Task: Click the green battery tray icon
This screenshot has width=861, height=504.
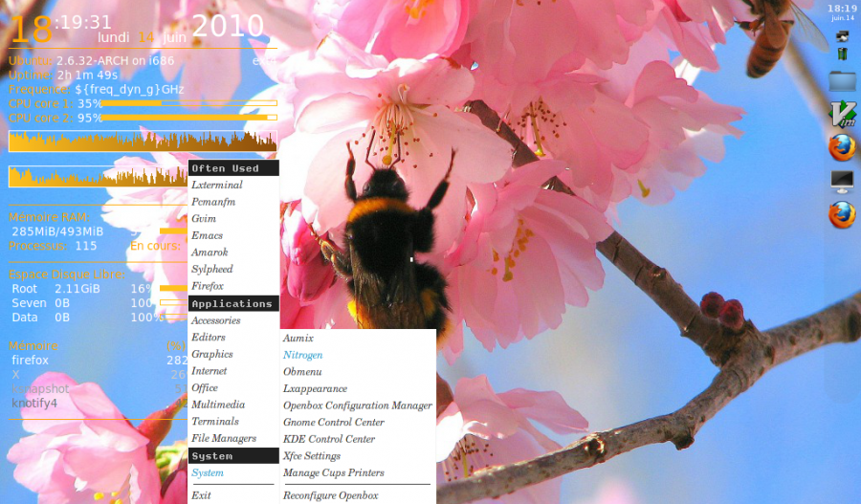Action: (x=842, y=54)
